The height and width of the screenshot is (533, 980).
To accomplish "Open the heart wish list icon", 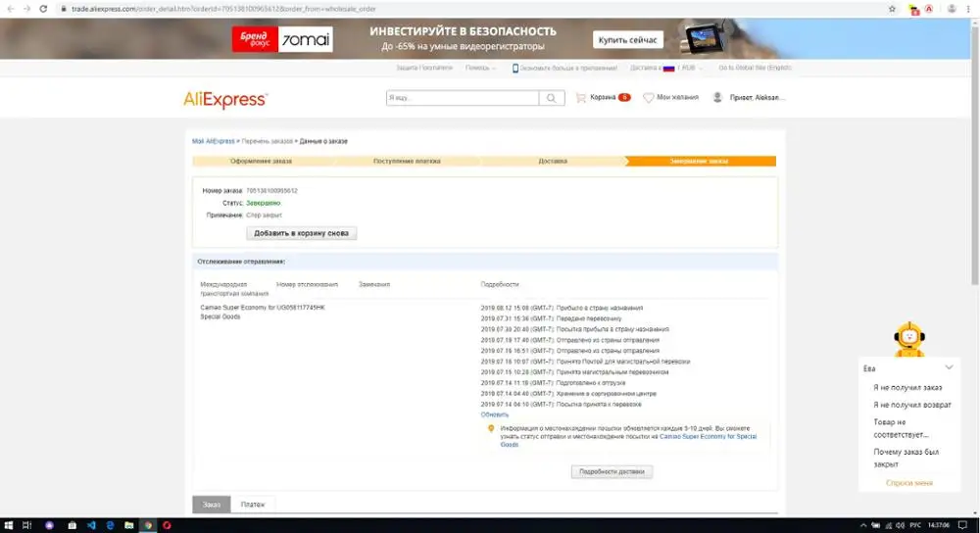I will 648,97.
